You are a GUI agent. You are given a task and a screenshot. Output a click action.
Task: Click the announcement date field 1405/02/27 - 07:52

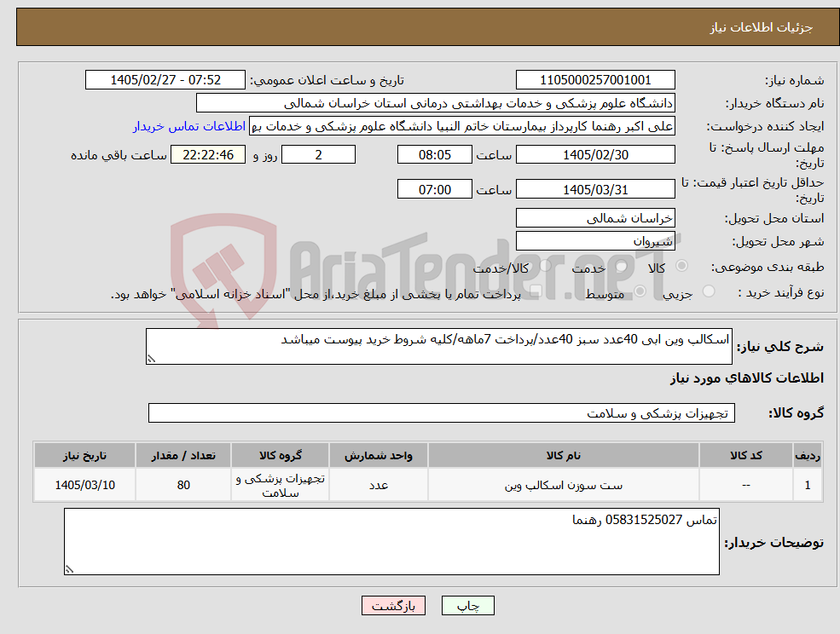[x=165, y=80]
